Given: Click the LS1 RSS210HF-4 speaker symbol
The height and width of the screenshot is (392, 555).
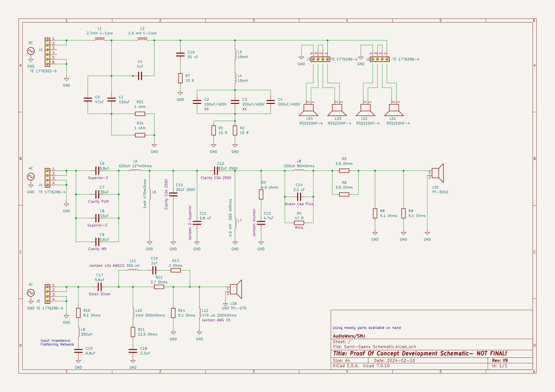Looking at the screenshot, I should (x=394, y=110).
